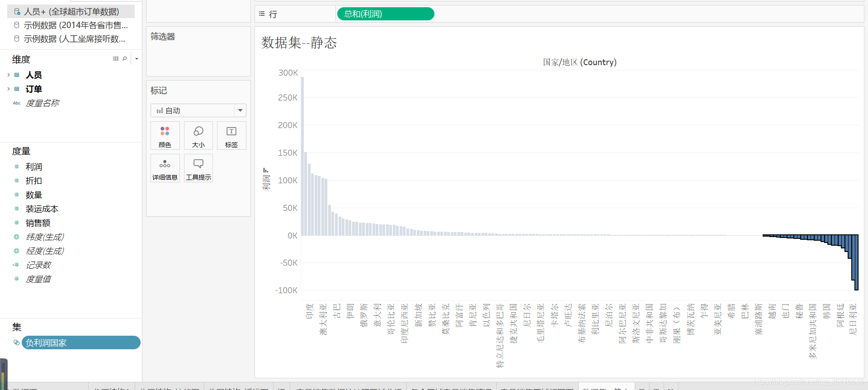Click the 订单 table icon

coord(17,89)
